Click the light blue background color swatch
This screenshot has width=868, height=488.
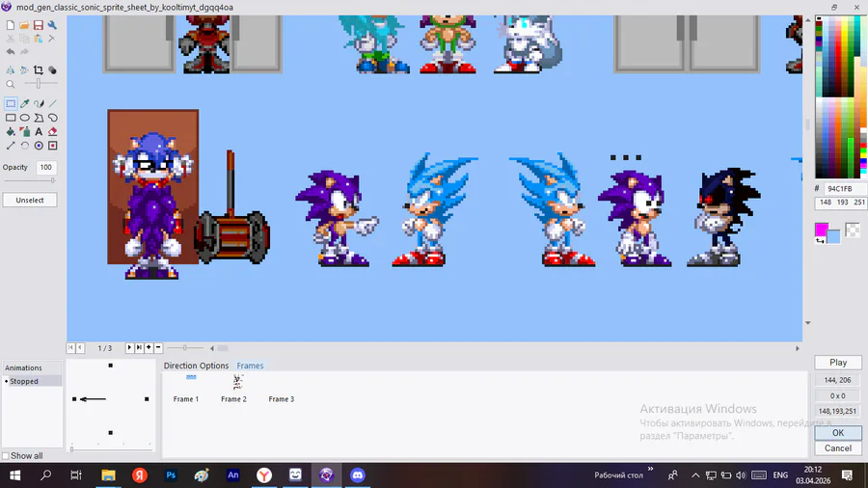[x=833, y=236]
